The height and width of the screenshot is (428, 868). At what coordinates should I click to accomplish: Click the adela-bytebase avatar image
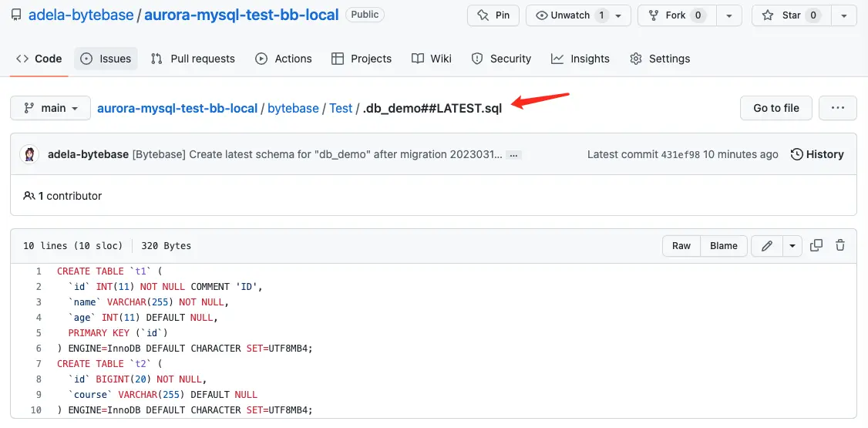coord(29,154)
